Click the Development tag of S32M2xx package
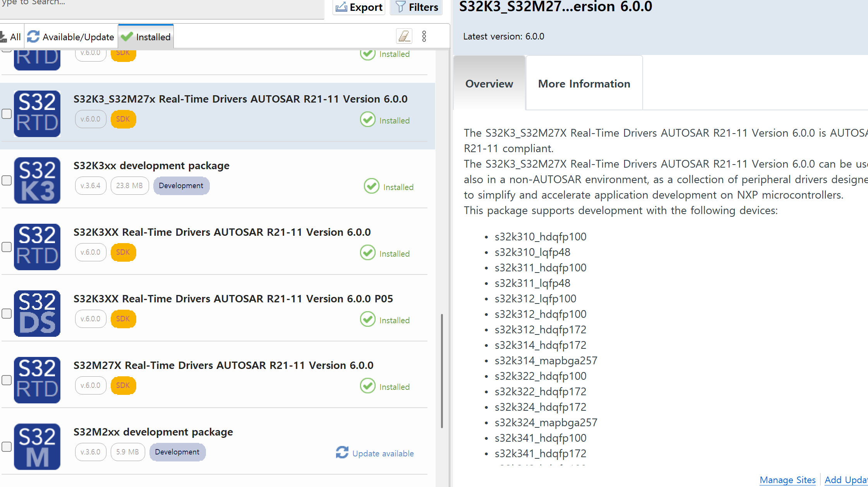Screen dimensions: 868x487 [177, 452]
